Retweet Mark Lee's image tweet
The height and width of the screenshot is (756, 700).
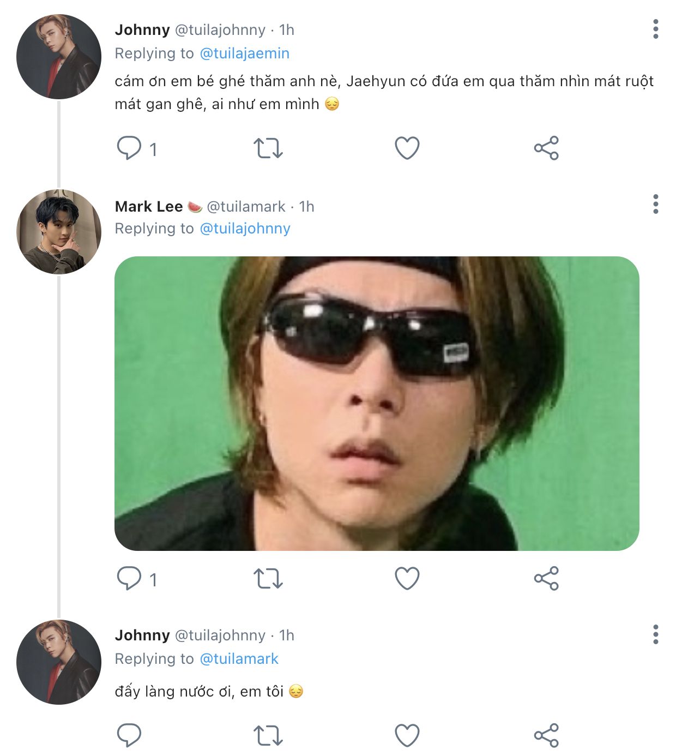pos(268,578)
